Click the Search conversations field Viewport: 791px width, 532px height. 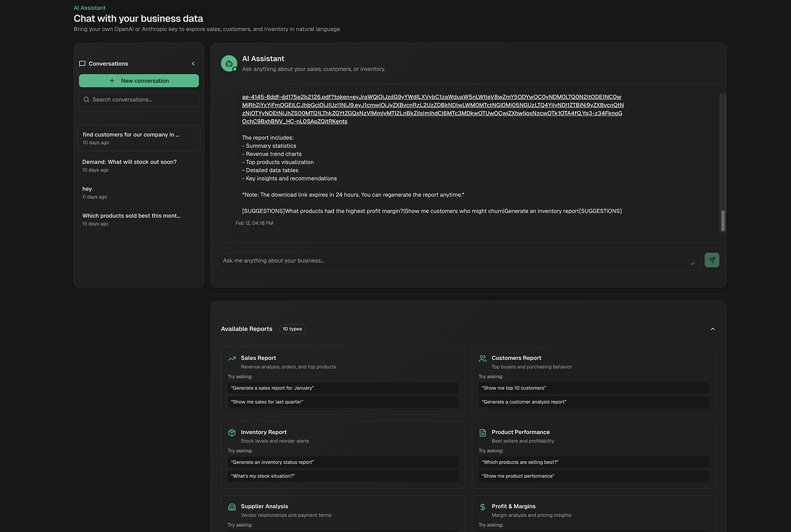click(138, 99)
